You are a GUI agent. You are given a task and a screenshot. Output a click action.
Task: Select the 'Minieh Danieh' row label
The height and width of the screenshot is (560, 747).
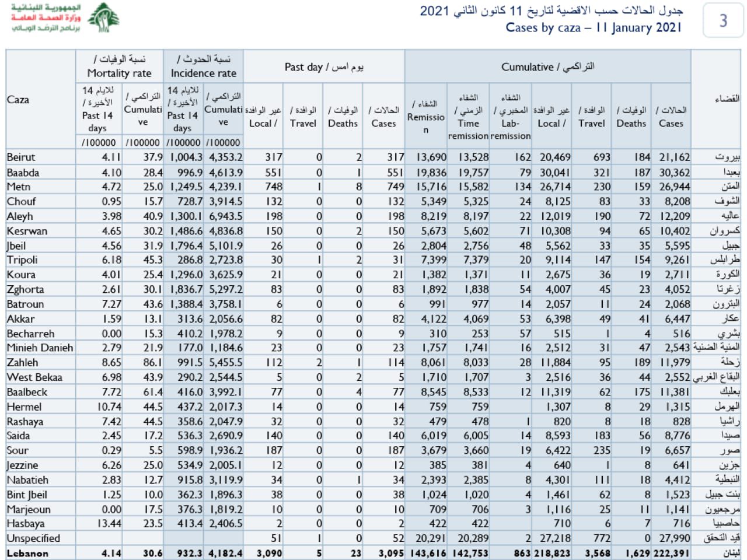[x=40, y=348]
